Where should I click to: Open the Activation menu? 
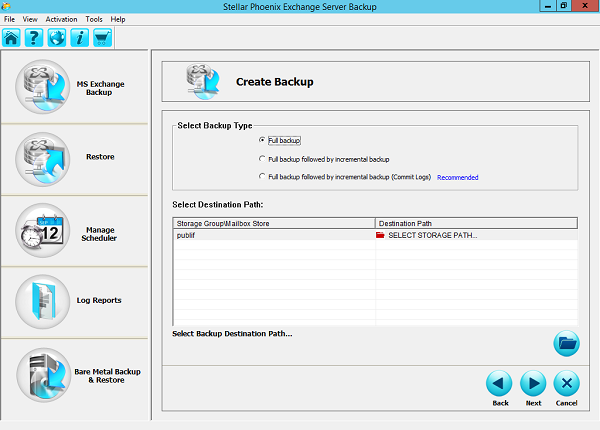pyautogui.click(x=61, y=19)
